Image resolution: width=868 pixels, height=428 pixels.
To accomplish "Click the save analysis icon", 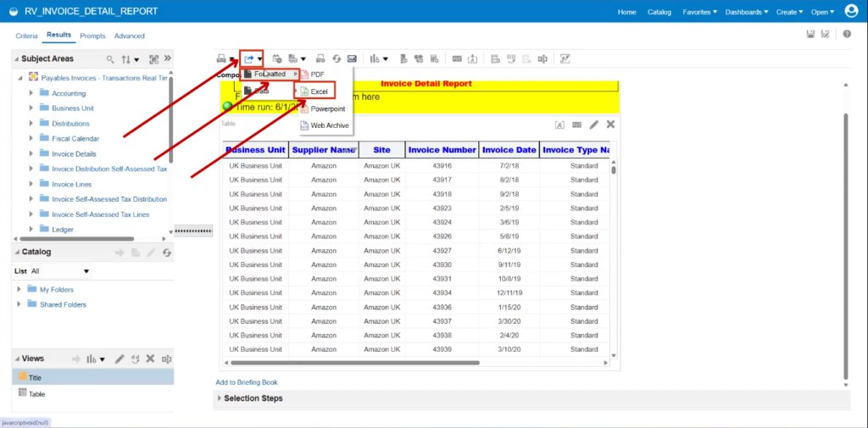I will click(810, 35).
